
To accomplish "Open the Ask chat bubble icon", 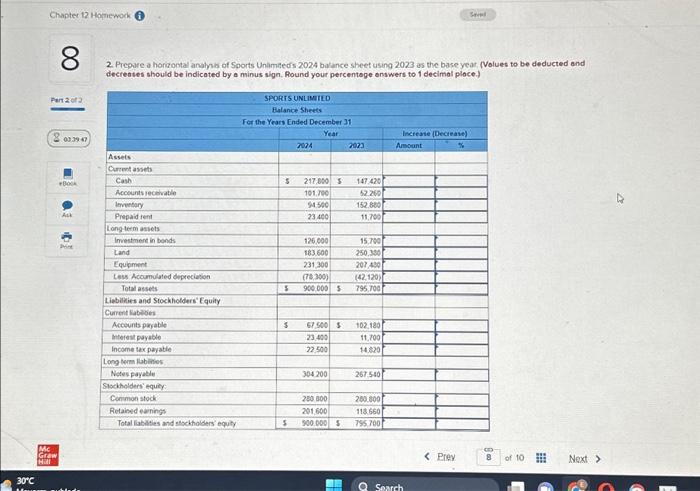I will coord(67,208).
